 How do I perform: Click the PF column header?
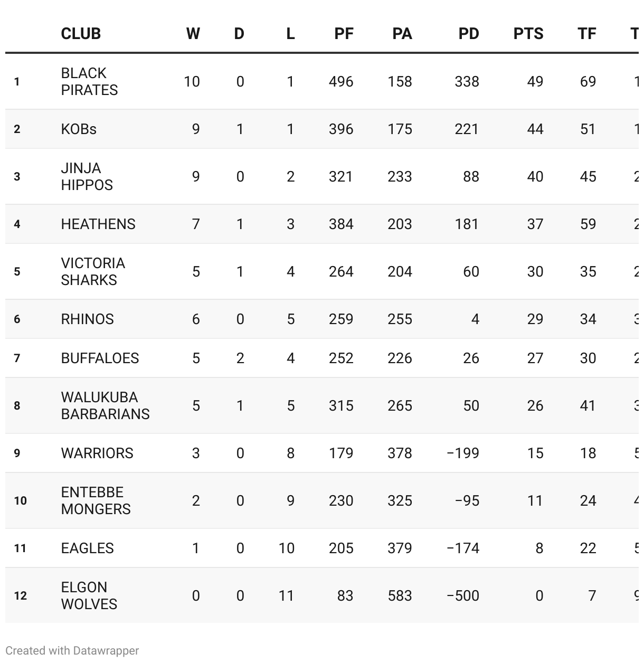coord(344,34)
